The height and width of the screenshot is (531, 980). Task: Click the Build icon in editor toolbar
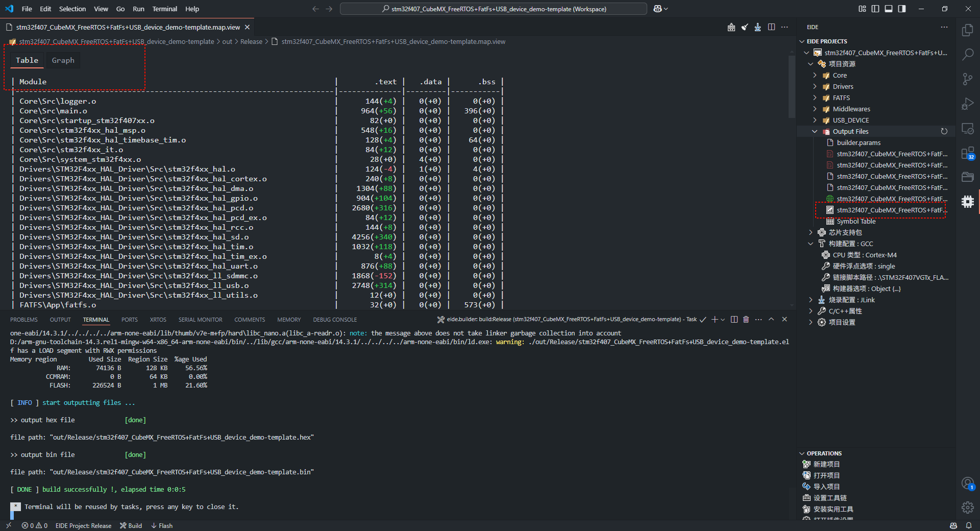731,27
